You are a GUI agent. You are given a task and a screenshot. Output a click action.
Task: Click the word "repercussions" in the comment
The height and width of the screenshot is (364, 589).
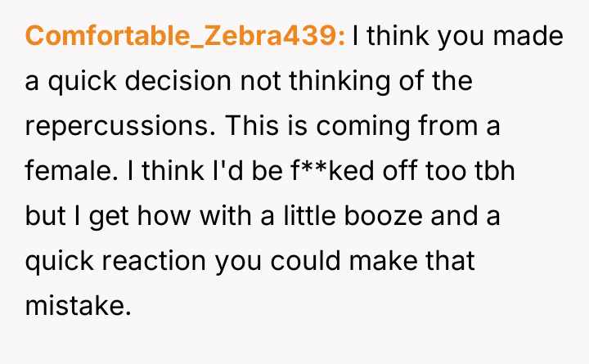(119, 127)
